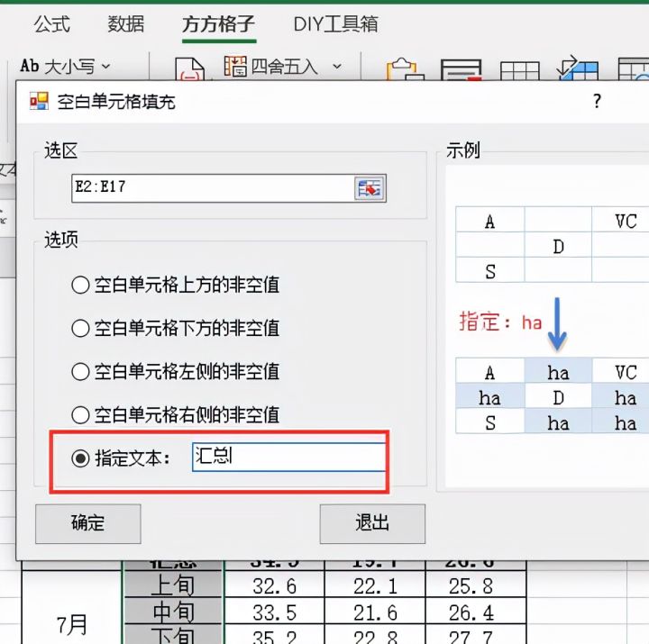Click the 指定文本 text field containing 汇总
The height and width of the screenshot is (644, 649).
(x=289, y=457)
